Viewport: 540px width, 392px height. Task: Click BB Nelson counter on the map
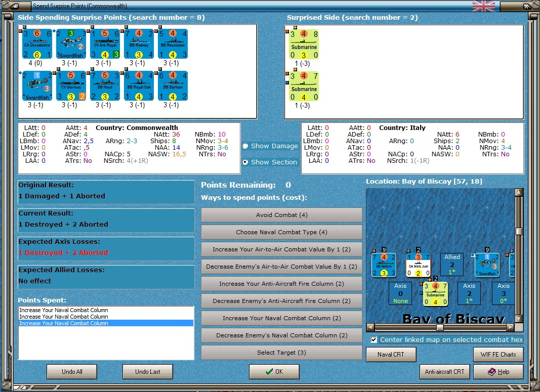[384, 265]
